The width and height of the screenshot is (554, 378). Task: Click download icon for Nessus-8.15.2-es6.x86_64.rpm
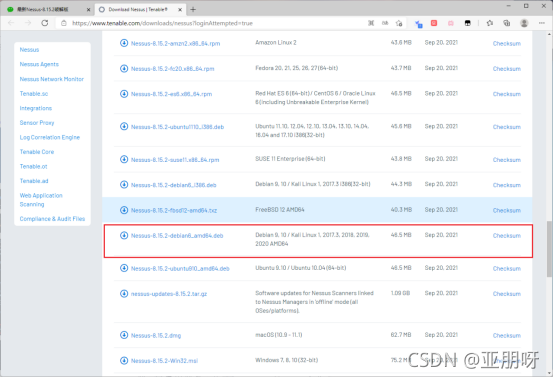124,94
